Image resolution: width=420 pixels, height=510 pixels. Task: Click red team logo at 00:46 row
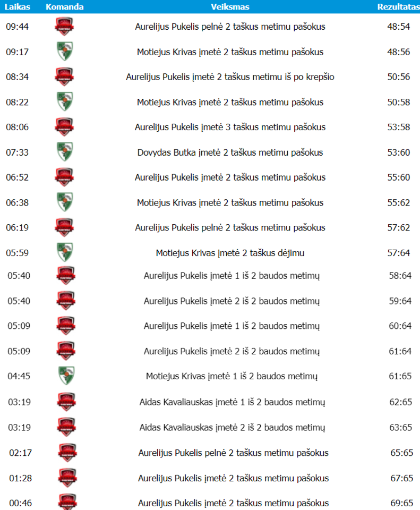(66, 502)
